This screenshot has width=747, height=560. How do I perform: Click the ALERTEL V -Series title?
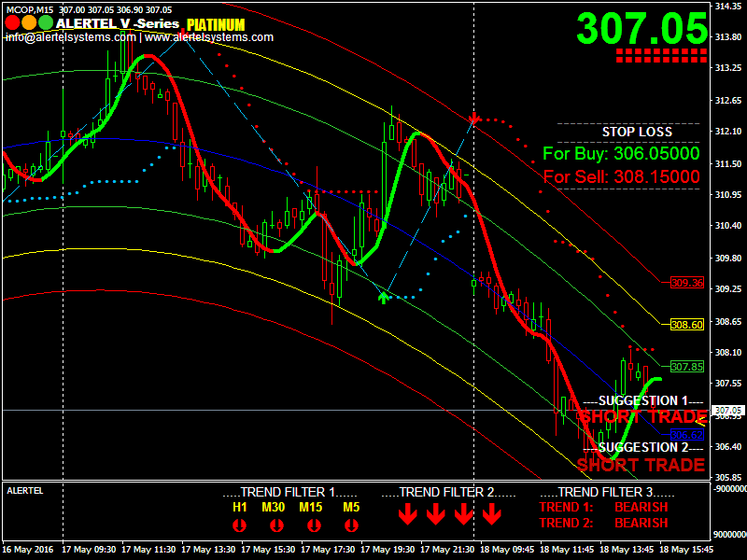pyautogui.click(x=118, y=23)
